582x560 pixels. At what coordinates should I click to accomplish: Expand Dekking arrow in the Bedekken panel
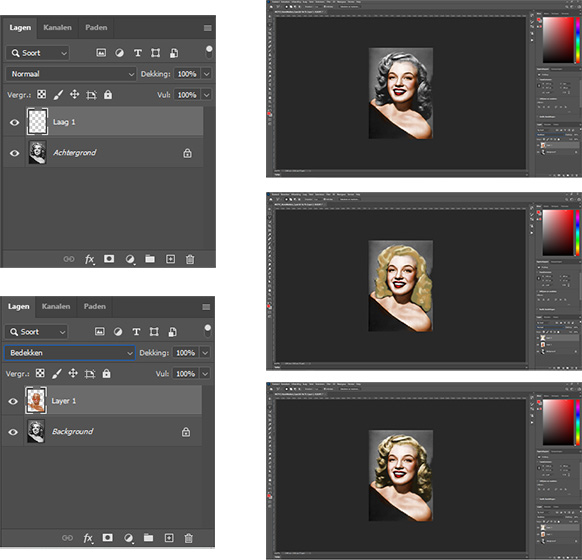205,353
